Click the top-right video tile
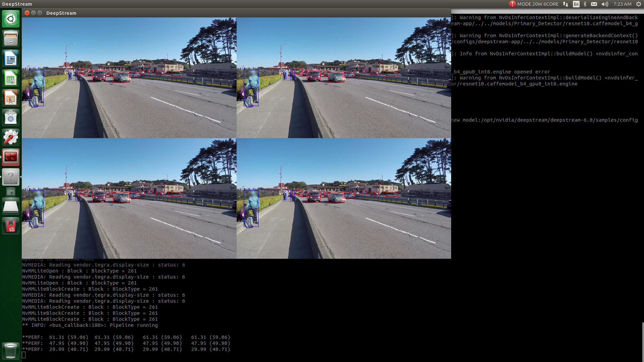 click(344, 78)
